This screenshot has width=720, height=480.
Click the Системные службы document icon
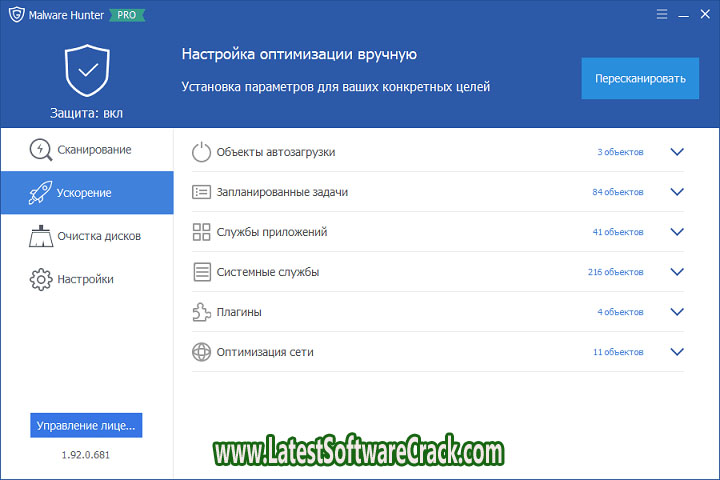202,272
